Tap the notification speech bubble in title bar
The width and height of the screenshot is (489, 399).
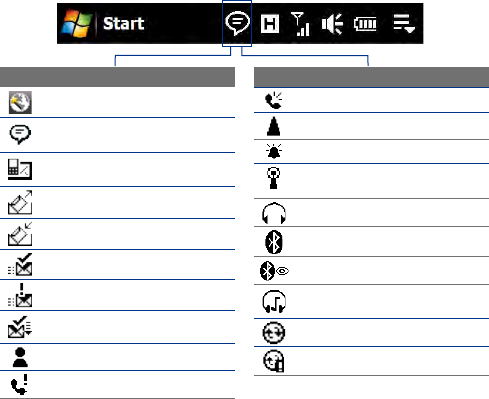(237, 23)
